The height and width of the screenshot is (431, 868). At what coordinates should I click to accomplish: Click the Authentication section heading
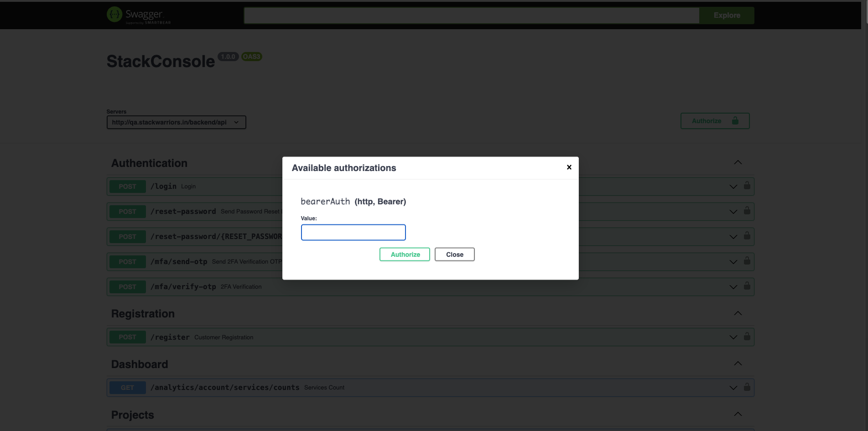point(149,163)
